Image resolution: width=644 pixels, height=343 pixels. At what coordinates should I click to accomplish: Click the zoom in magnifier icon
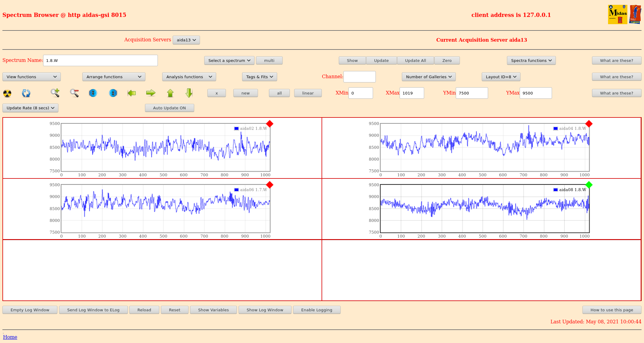click(55, 93)
